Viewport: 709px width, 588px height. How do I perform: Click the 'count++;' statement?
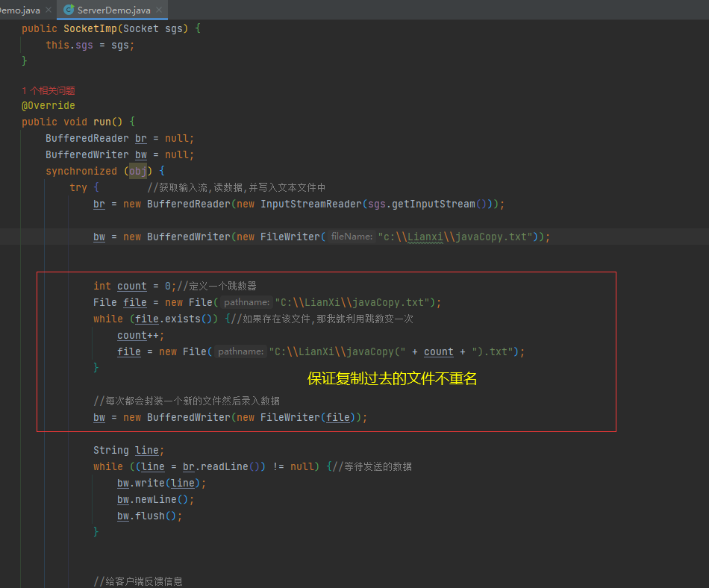coord(140,335)
